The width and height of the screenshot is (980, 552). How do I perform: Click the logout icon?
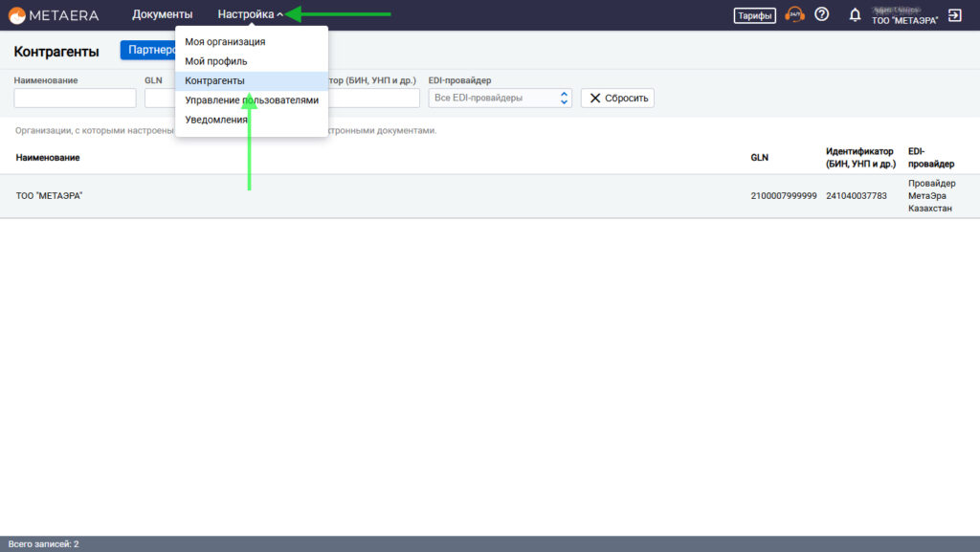[x=954, y=15]
